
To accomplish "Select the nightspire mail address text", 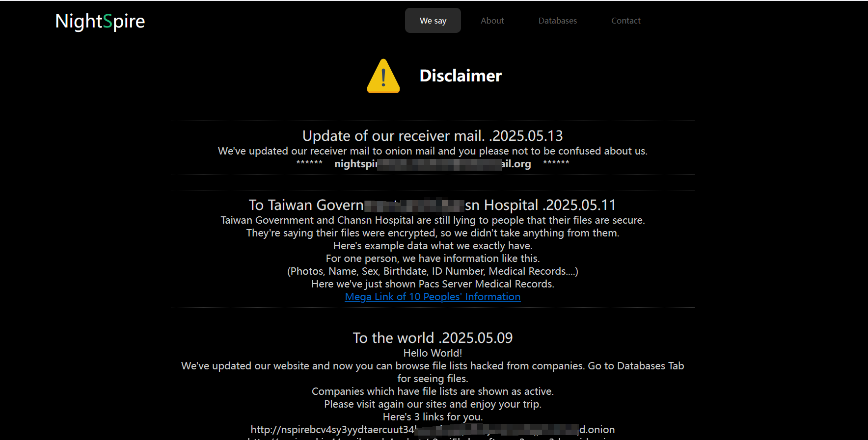I will (433, 164).
